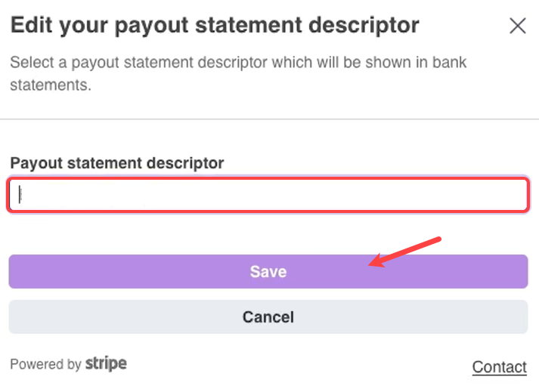
Task: Focus the payout statement descriptor field
Action: pyautogui.click(x=268, y=195)
